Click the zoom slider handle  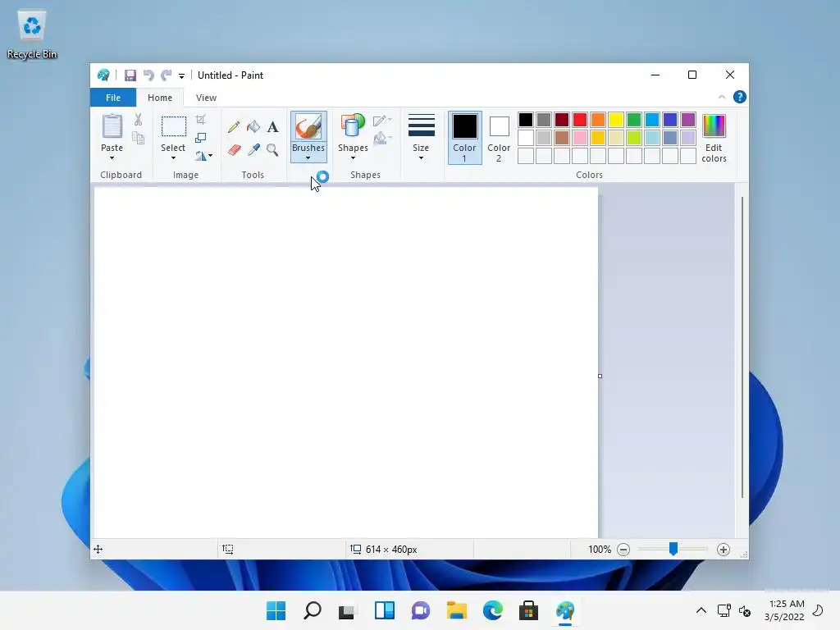673,549
